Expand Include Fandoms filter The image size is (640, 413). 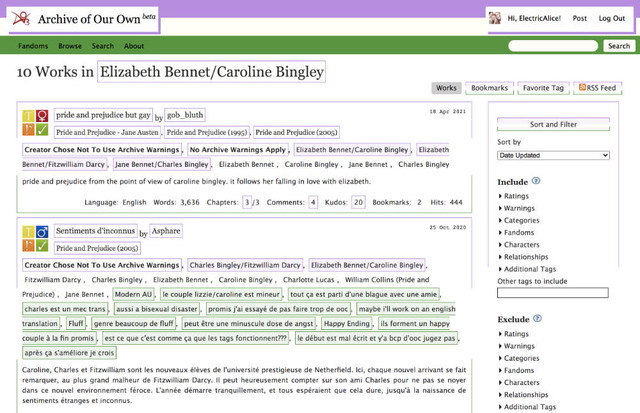(516, 233)
